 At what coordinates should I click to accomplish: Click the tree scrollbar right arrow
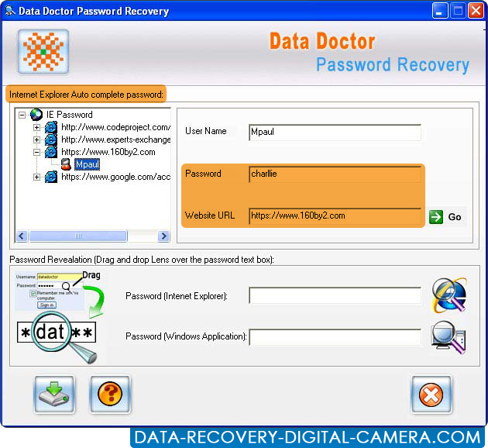[163, 236]
